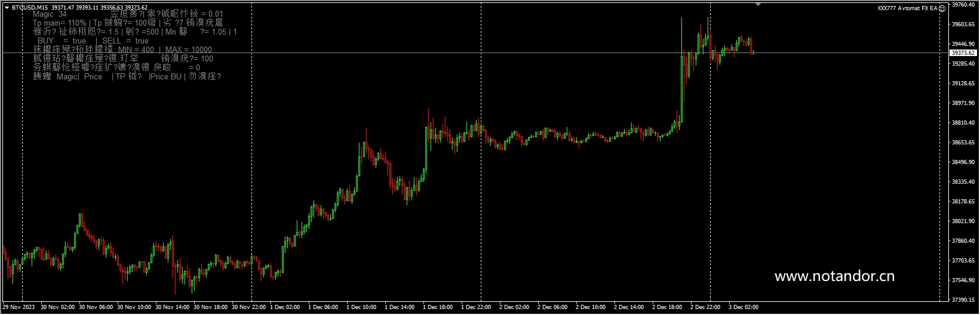Click the '30 Nov 06:00' time axis label

click(x=96, y=307)
